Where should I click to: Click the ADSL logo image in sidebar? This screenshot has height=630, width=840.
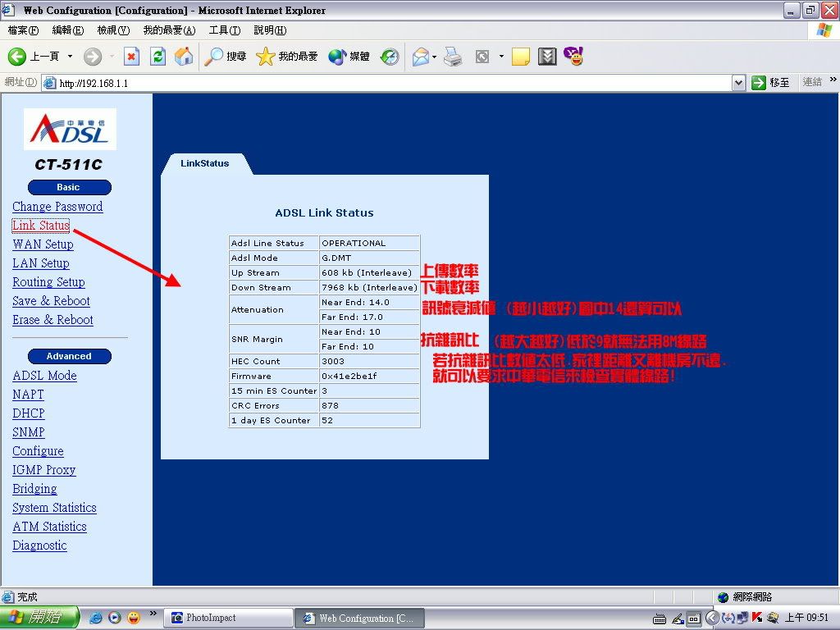70,129
